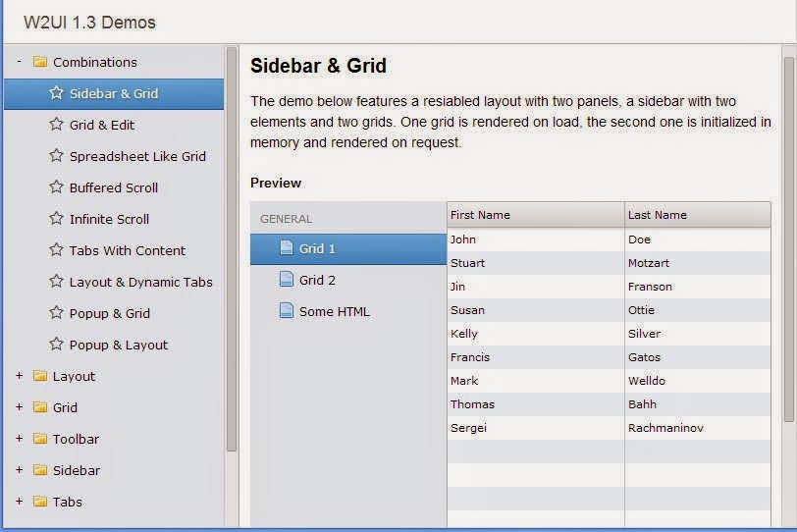Collapse the Combinations tree node
Image resolution: width=797 pixels, height=532 pixels.
pos(20,62)
